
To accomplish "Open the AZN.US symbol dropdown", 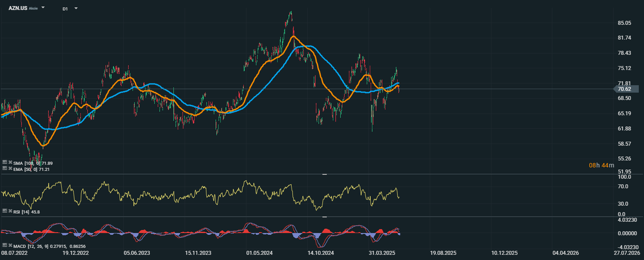I will pos(43,9).
